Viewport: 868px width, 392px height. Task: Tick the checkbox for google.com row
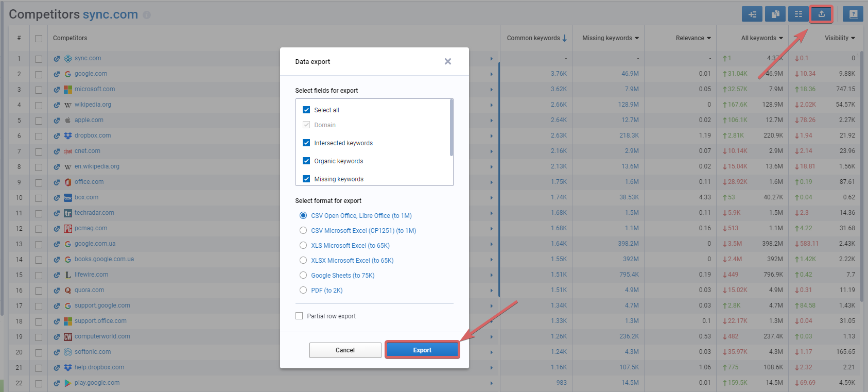point(39,74)
